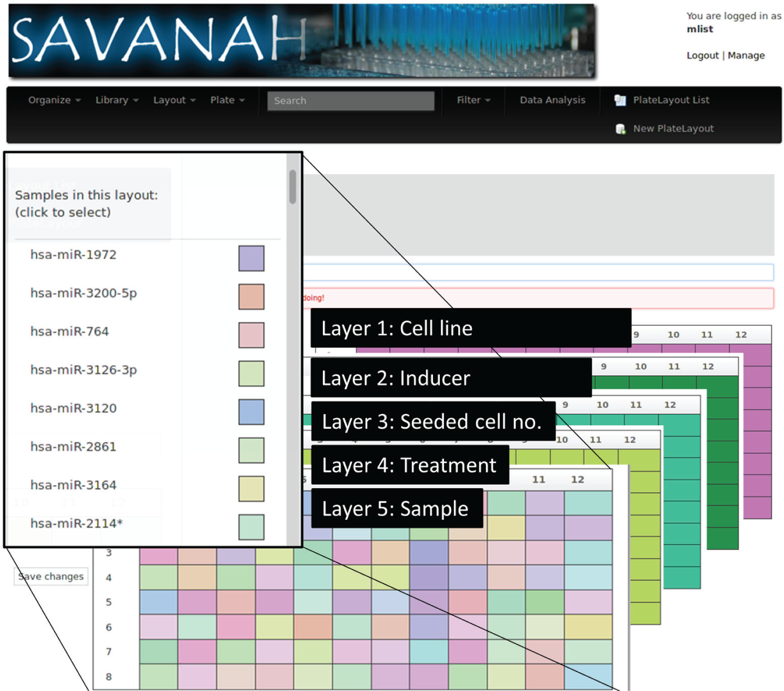Click the Save changes button

51,576
